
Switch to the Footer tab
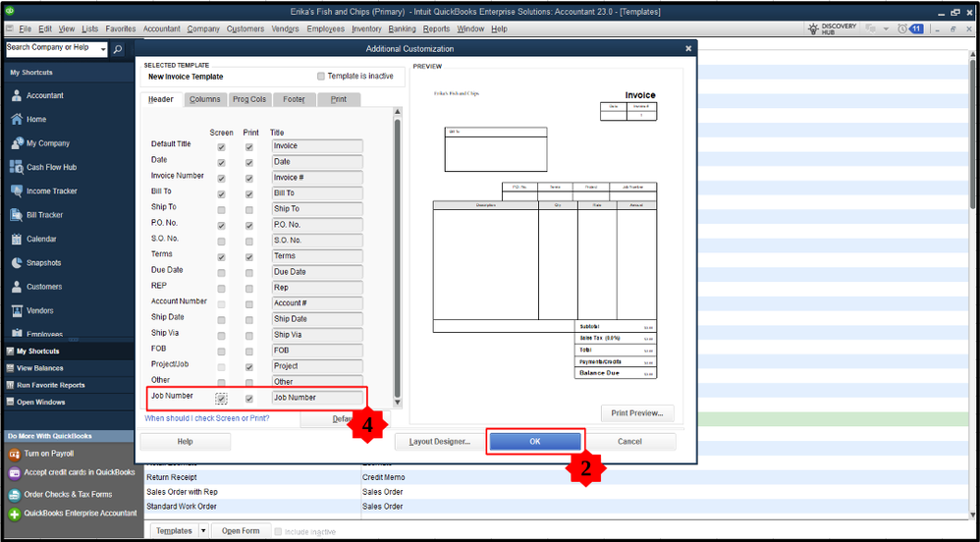pyautogui.click(x=294, y=99)
